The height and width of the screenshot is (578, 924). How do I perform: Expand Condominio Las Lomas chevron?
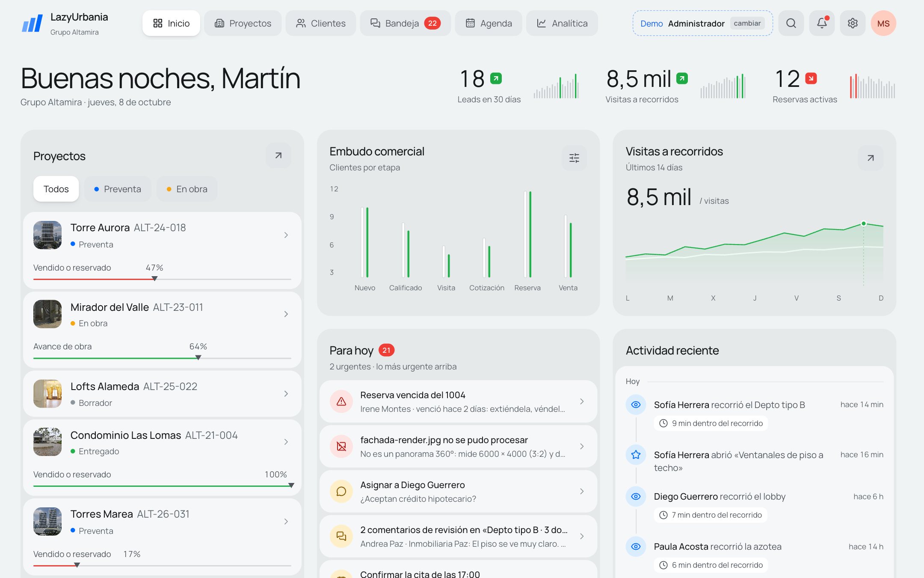click(286, 442)
